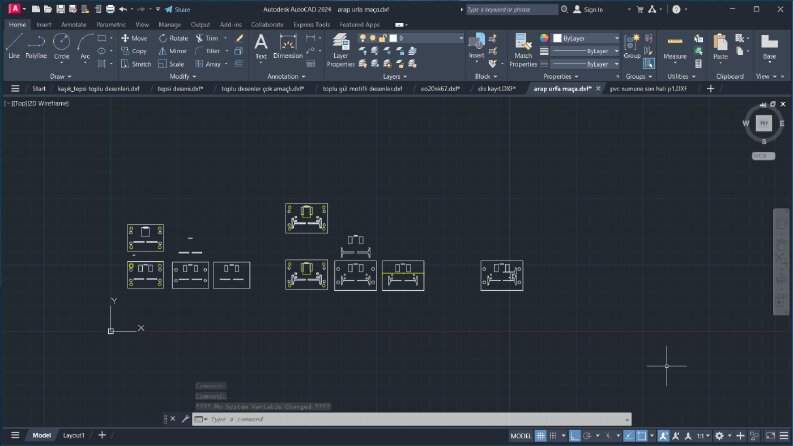Screen dimensions: 793x446
Task: Open Layer Properties manager
Action: coord(340,50)
